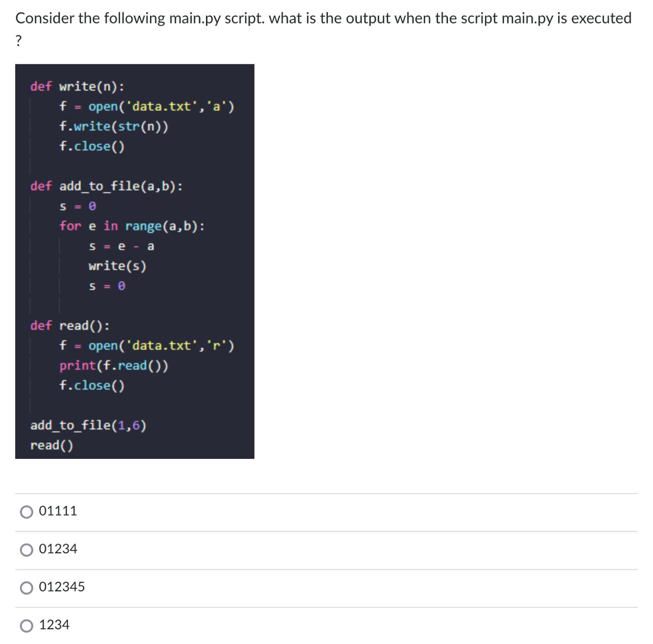Click the answer option label 1234
653x644 pixels.
(55, 624)
